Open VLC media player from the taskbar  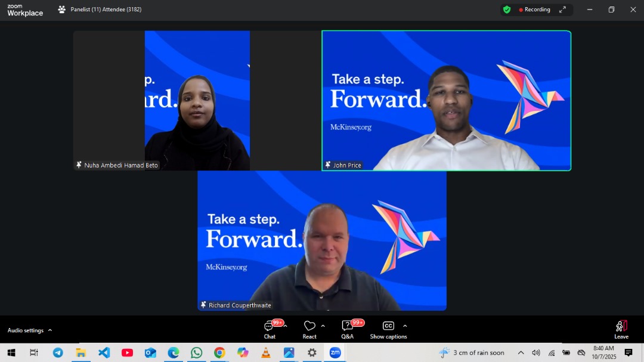[x=266, y=352]
